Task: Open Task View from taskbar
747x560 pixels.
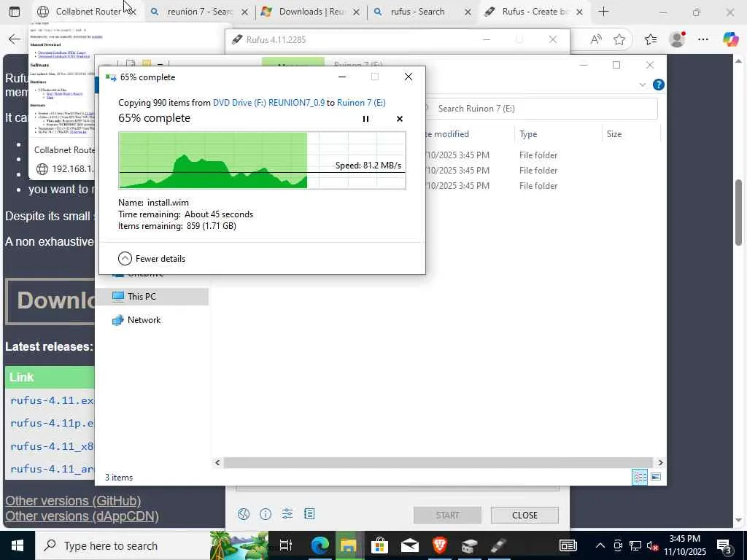Action: pyautogui.click(x=285, y=545)
